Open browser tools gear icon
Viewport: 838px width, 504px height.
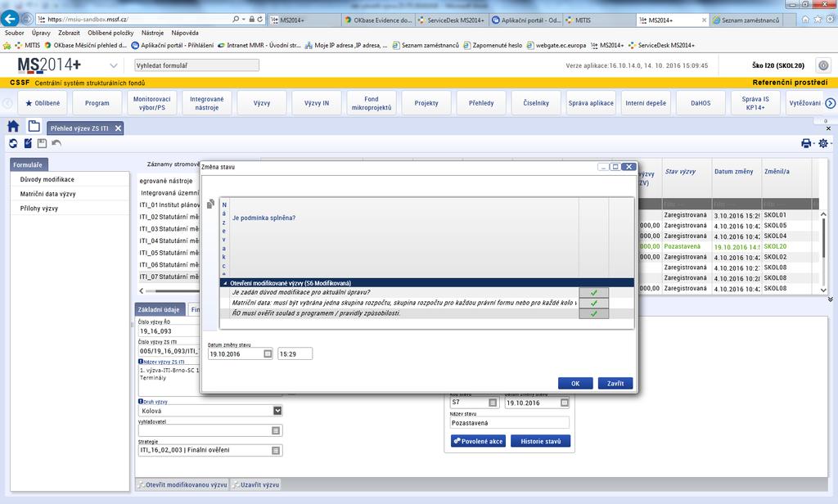pyautogui.click(x=830, y=20)
